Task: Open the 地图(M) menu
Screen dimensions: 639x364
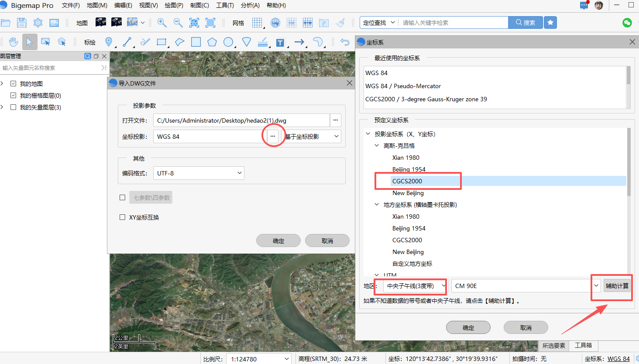Action: [97, 5]
